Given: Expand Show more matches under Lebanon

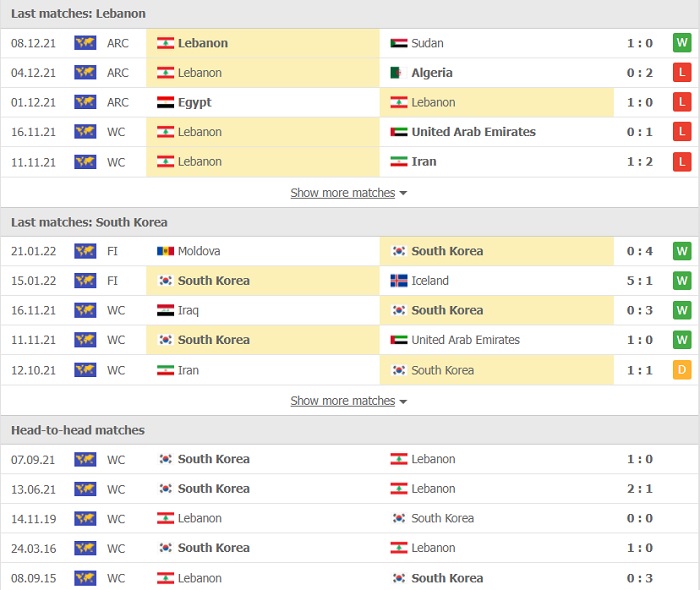Looking at the screenshot, I should tap(343, 193).
